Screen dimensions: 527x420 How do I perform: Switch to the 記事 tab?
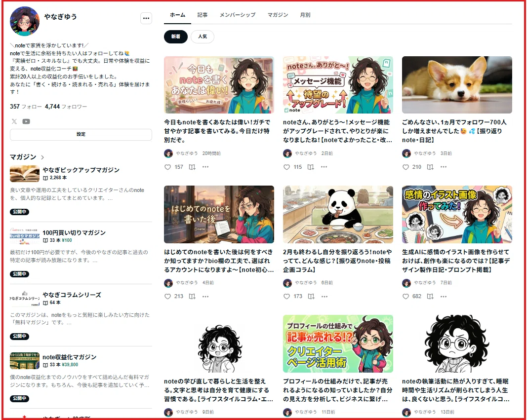click(203, 15)
